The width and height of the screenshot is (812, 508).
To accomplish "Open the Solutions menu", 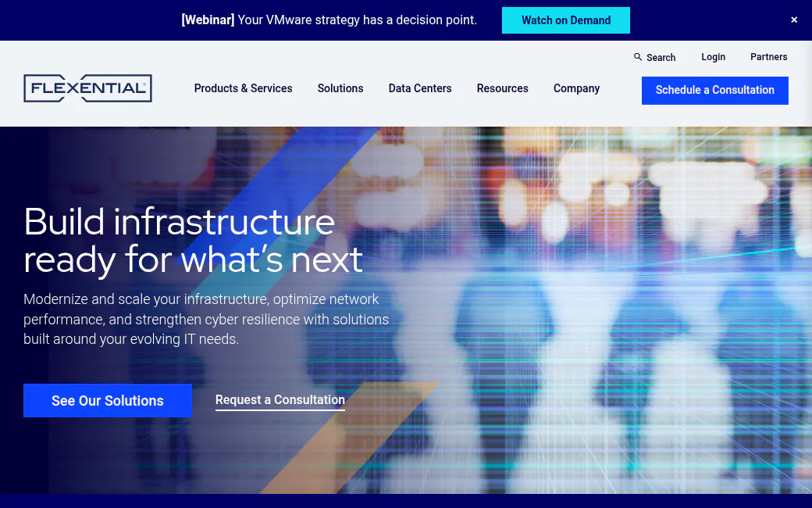I will pos(340,88).
